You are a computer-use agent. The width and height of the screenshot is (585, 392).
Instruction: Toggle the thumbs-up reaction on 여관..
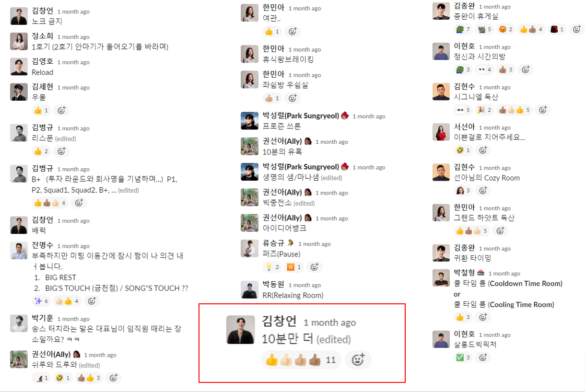point(272,32)
